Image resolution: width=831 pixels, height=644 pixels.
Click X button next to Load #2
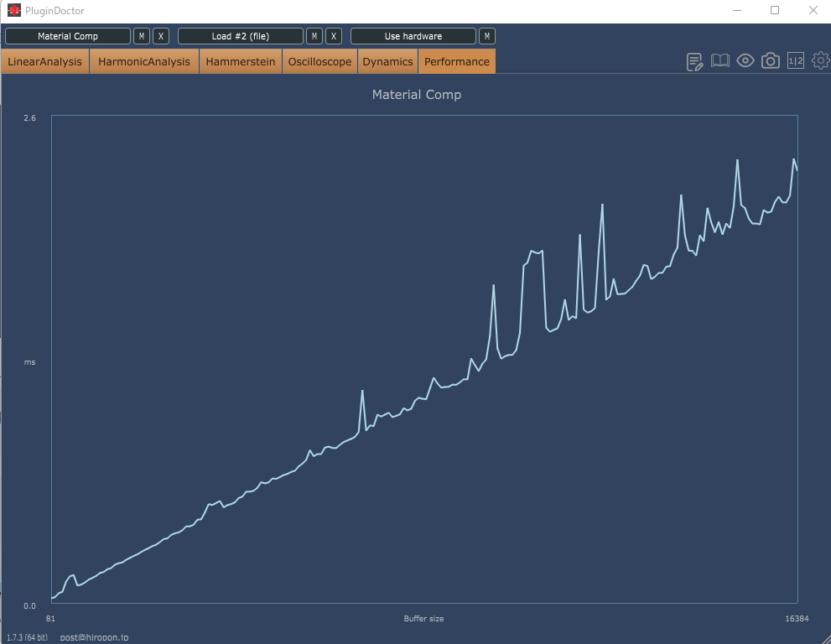(334, 36)
